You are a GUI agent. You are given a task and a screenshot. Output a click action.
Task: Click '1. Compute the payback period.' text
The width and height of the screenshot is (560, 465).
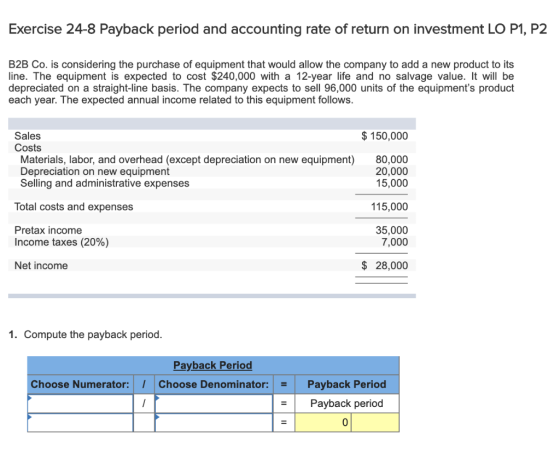(x=85, y=335)
